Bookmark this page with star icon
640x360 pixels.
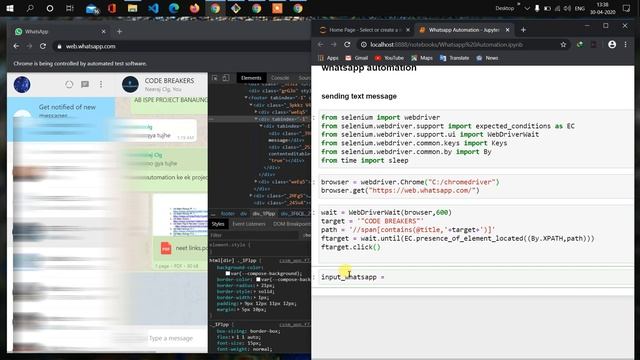(x=563, y=44)
